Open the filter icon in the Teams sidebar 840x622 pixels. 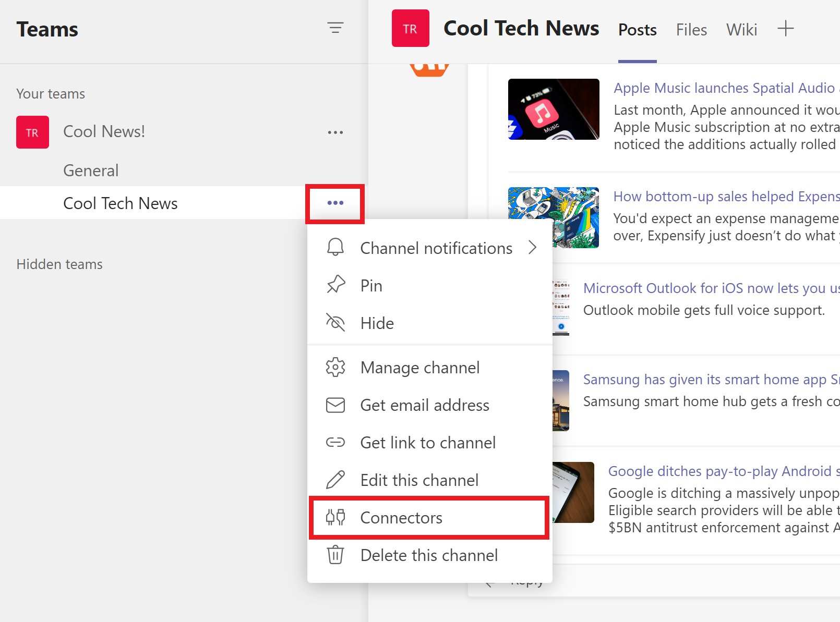click(335, 28)
